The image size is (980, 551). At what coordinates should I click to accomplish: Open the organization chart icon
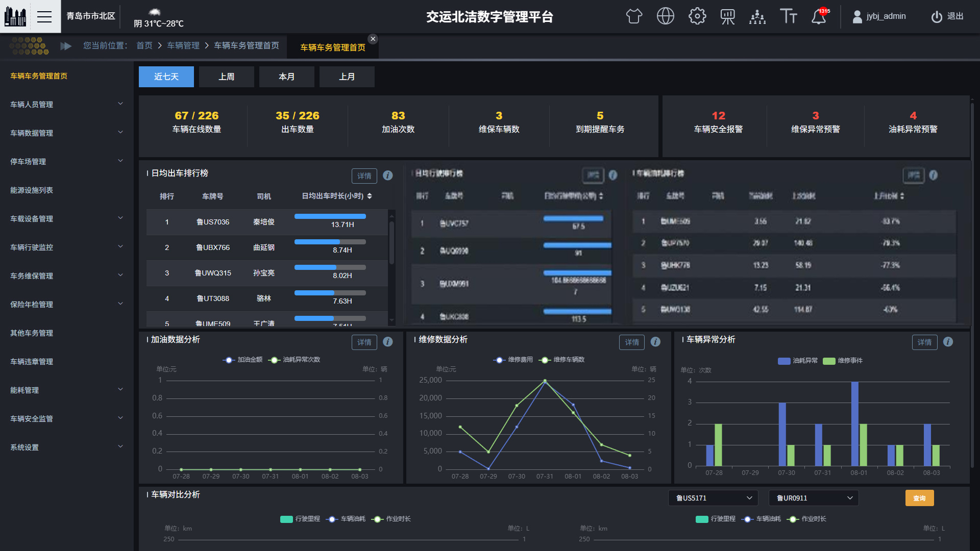click(757, 16)
